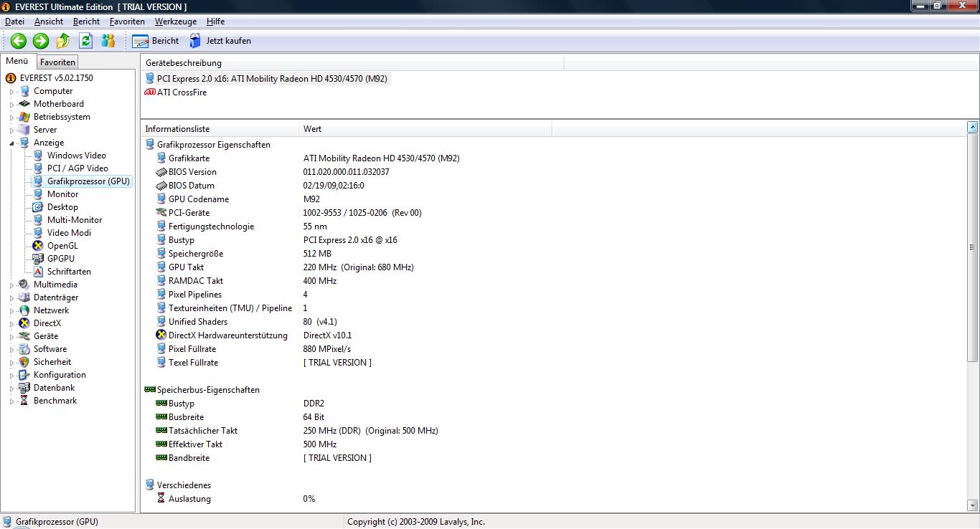
Task: Open the Werkzeuge menu
Action: coord(175,22)
